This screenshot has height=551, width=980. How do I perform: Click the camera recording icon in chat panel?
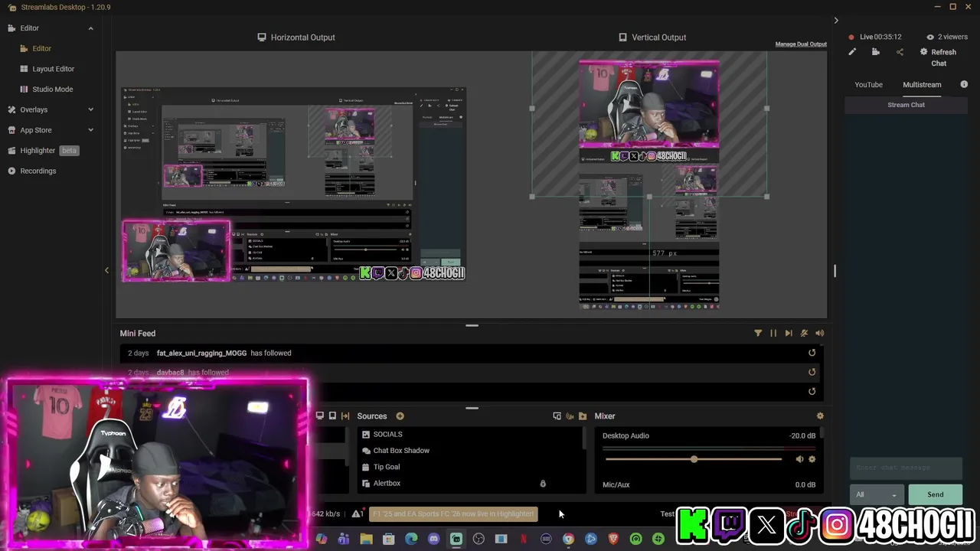876,52
